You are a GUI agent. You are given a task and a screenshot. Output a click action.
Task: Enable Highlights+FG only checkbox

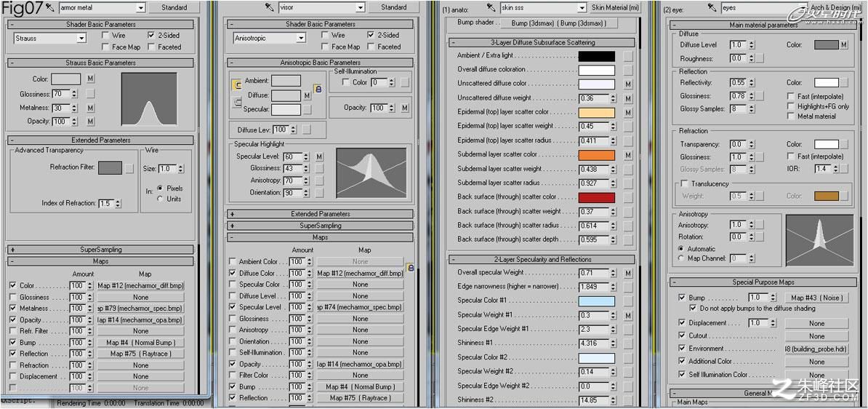coord(791,106)
